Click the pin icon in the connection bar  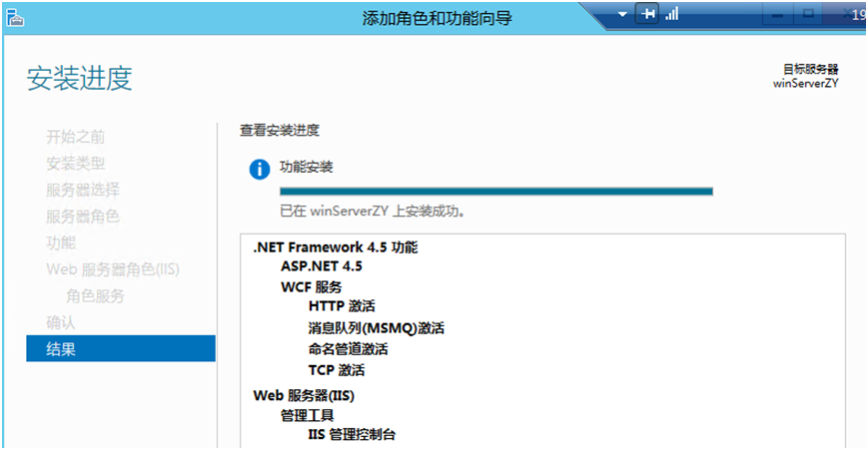[x=647, y=14]
